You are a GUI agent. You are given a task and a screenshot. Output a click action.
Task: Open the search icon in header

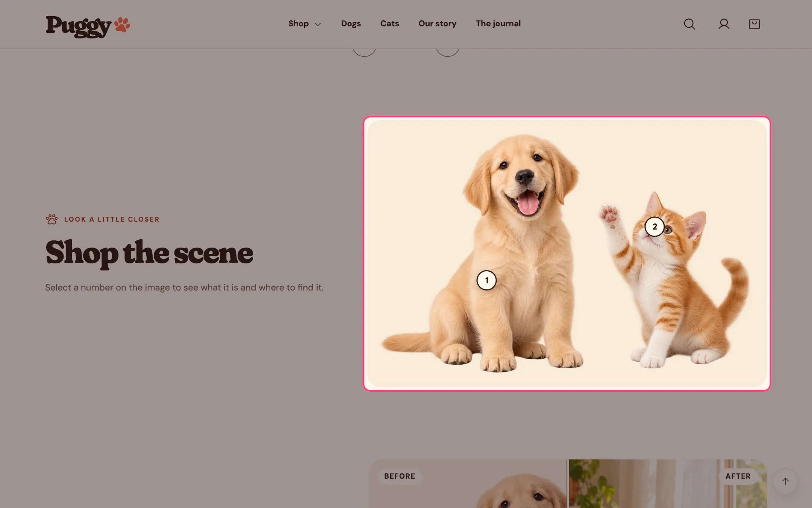point(689,24)
